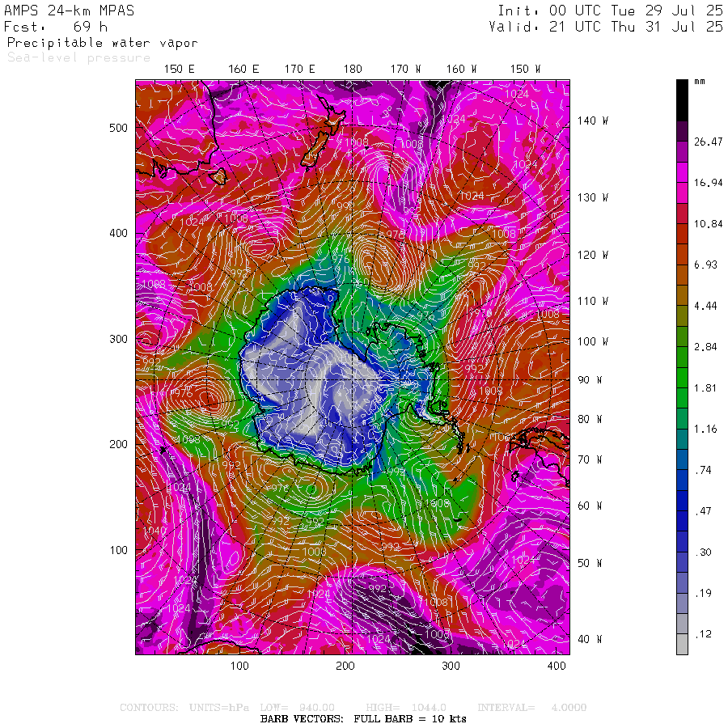Click the light gray swatch at the colorbar bottom
The height and width of the screenshot is (728, 728).
coord(682,644)
